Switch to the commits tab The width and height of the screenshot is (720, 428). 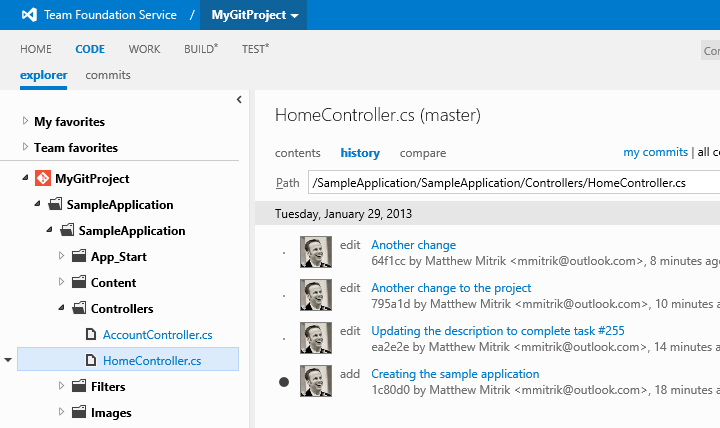(x=108, y=75)
